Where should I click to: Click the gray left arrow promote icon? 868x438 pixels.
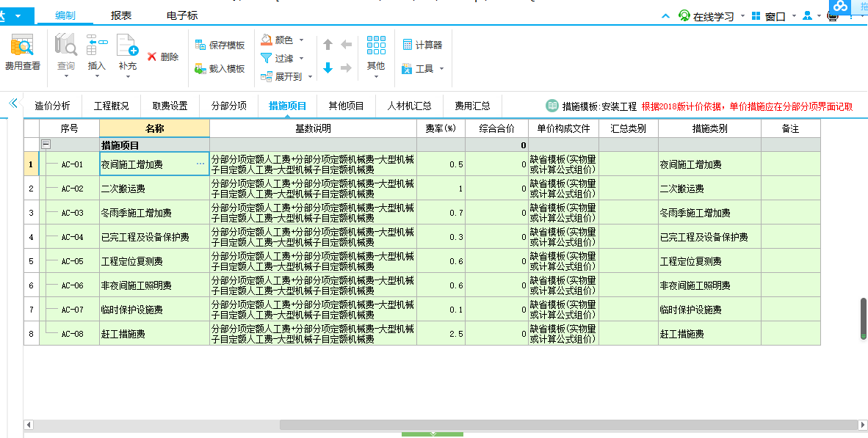coord(347,45)
